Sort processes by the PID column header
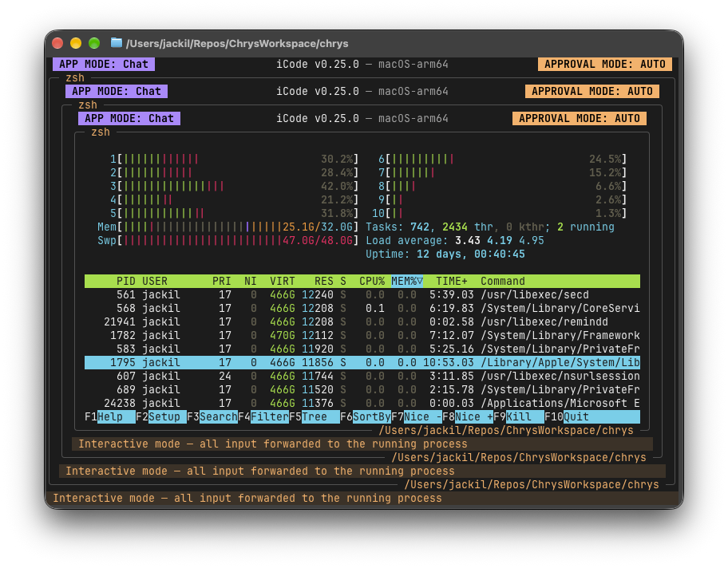 [x=125, y=282]
